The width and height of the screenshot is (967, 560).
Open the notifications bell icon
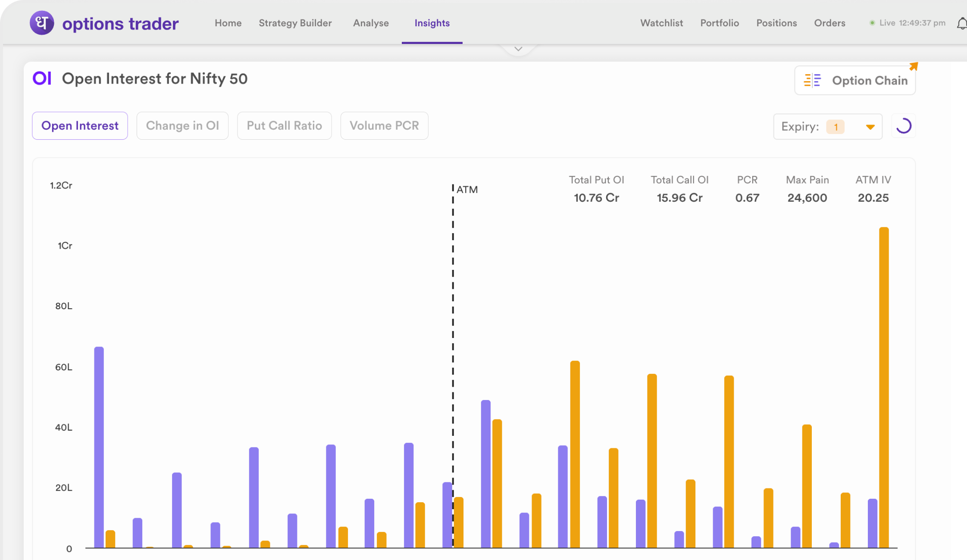click(x=961, y=23)
